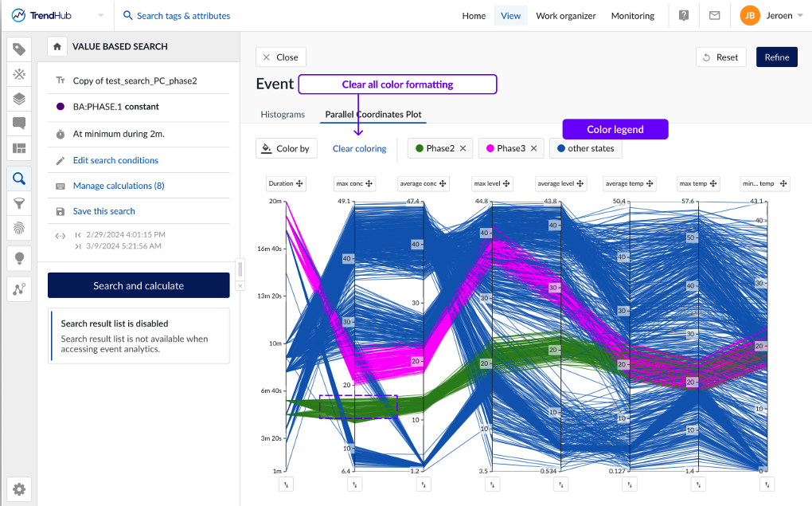Click the lightbulb sidebar icon
This screenshot has width=812, height=506.
click(x=19, y=258)
